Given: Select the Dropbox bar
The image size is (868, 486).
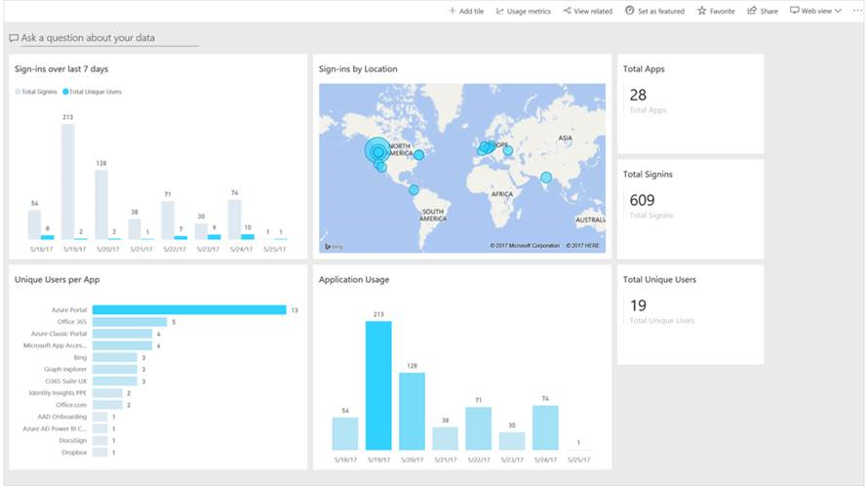Looking at the screenshot, I should (99, 453).
